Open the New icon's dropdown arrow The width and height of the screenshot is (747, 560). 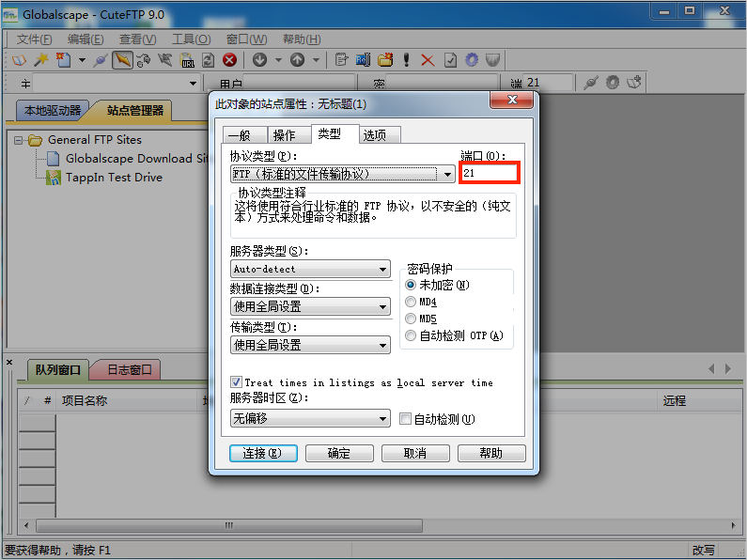(82, 60)
